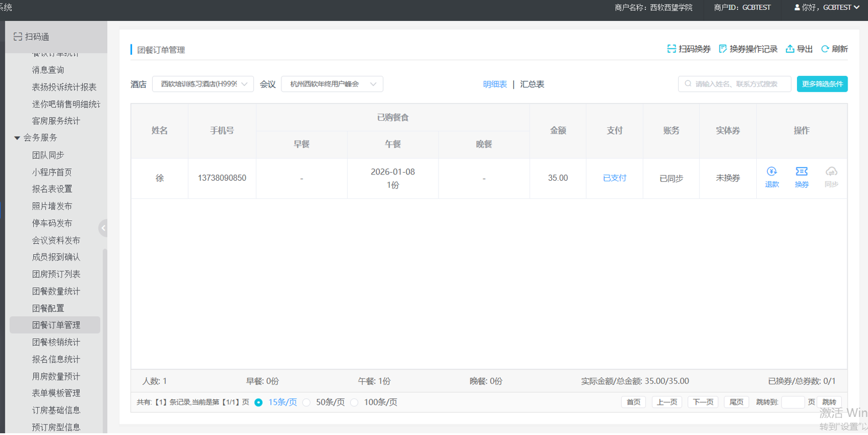Collapse the 会务服务 tree section
Screen dimensions: 868x435
[x=17, y=138]
